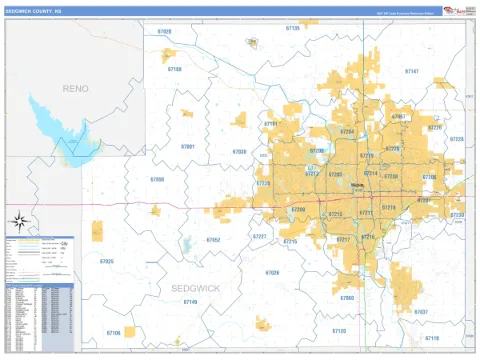The width and height of the screenshot is (480, 360).
Task: Click ZIP code label 67026
Action: [272, 273]
